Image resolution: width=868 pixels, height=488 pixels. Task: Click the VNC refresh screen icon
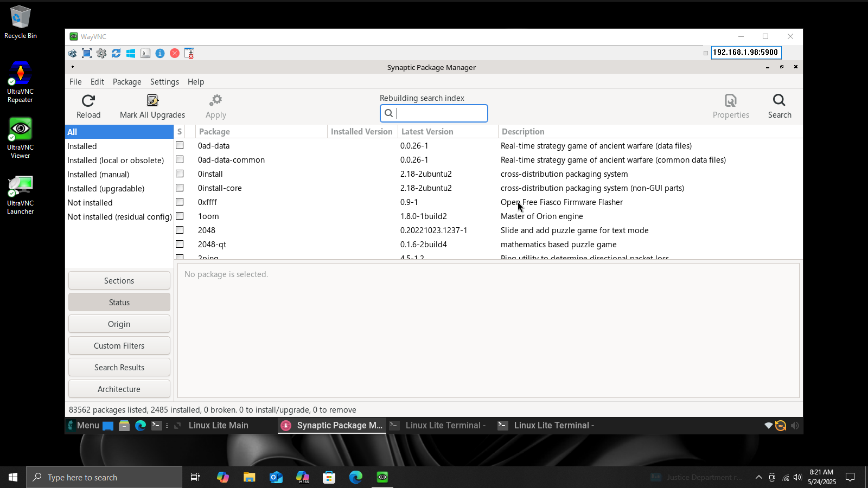click(116, 53)
